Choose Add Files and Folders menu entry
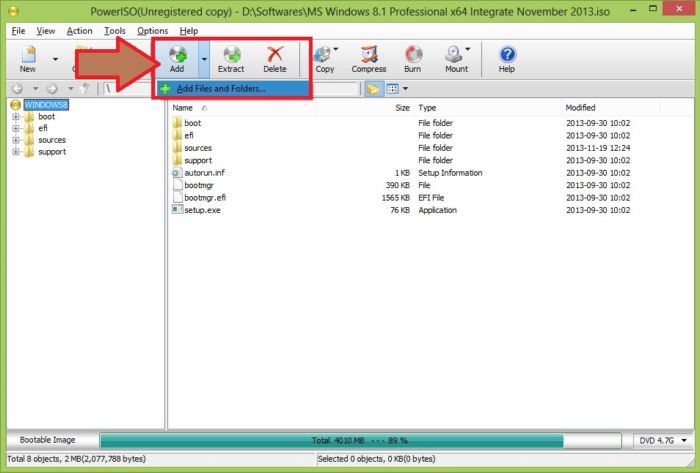 click(232, 88)
